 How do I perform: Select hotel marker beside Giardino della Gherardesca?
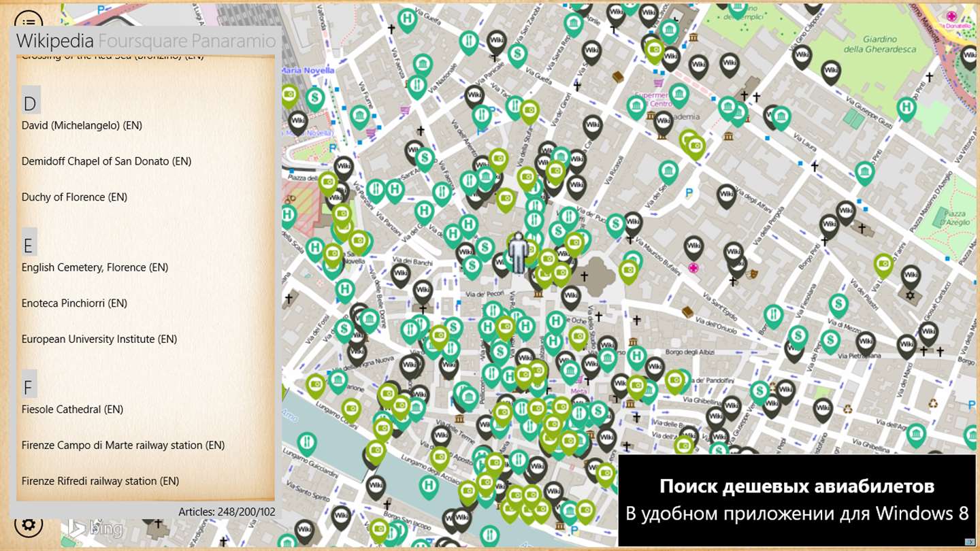[x=906, y=109]
